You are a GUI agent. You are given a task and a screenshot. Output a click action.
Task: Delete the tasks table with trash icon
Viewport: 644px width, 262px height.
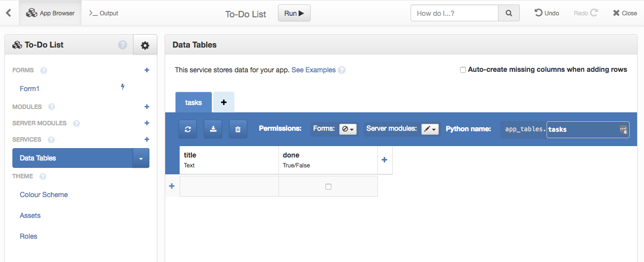click(238, 129)
